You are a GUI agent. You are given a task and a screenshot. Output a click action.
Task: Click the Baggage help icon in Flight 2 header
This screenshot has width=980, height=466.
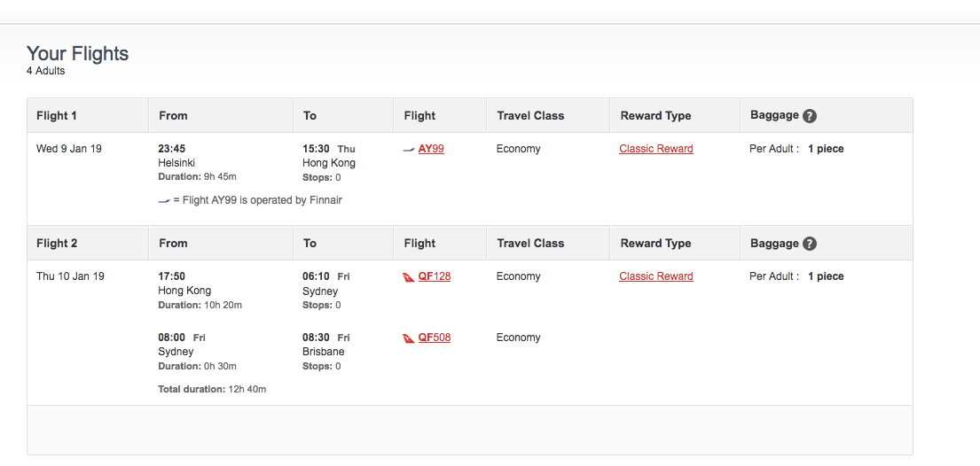(x=810, y=244)
